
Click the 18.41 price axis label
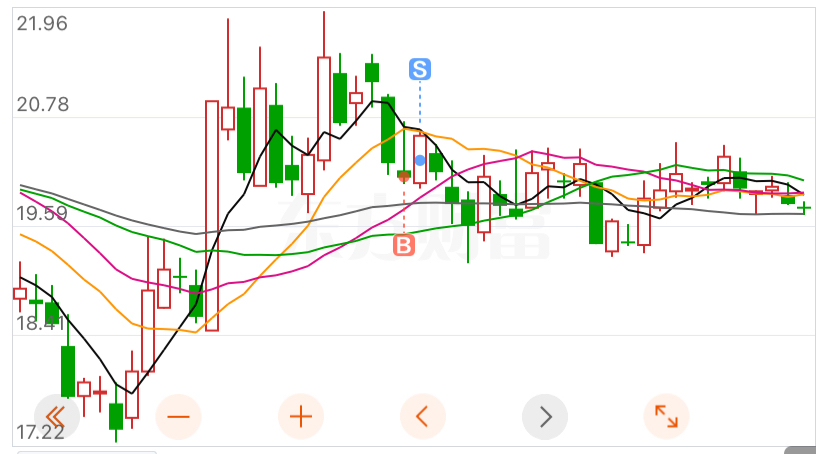[40, 323]
